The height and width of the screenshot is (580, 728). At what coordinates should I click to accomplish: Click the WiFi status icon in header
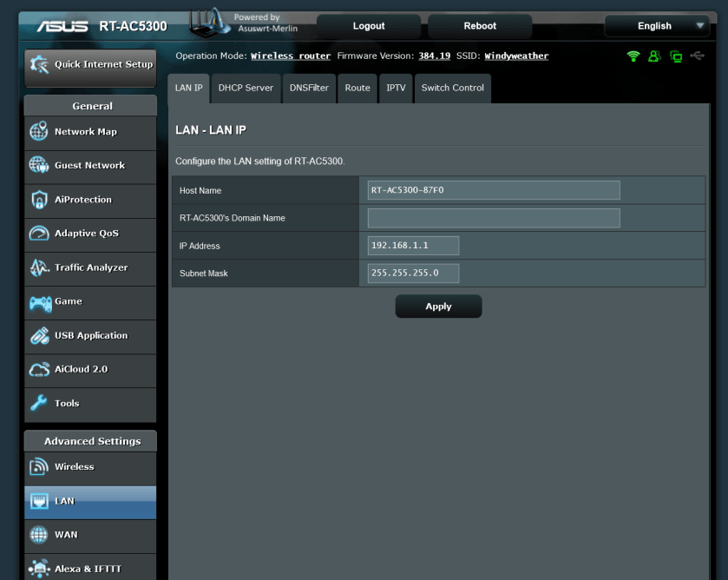pyautogui.click(x=633, y=56)
